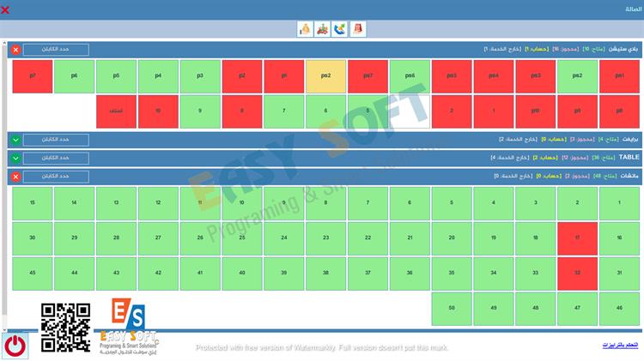Click حدد الكابتن button in TABLE header

coord(56,158)
